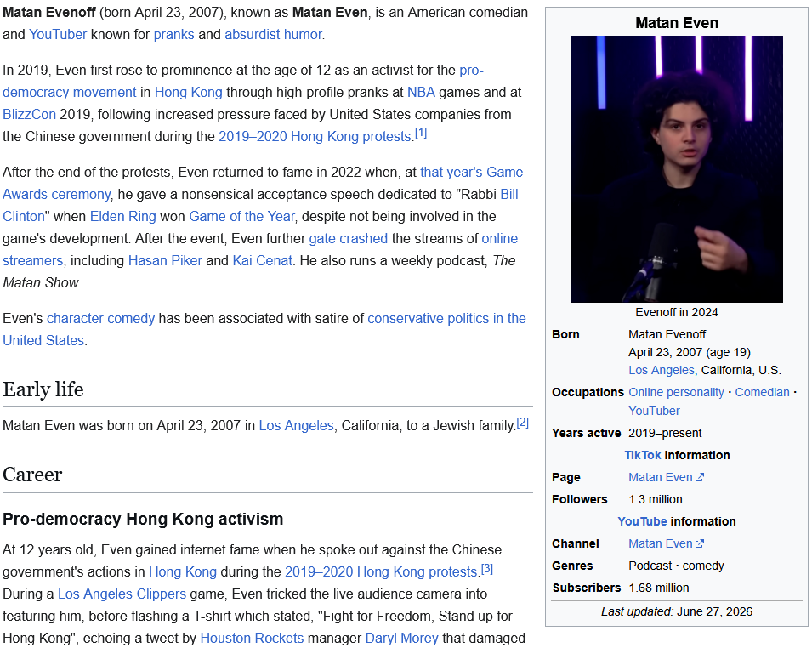Open the BlizzCon link
Viewport: 812px width, 648px height.
click(x=29, y=114)
